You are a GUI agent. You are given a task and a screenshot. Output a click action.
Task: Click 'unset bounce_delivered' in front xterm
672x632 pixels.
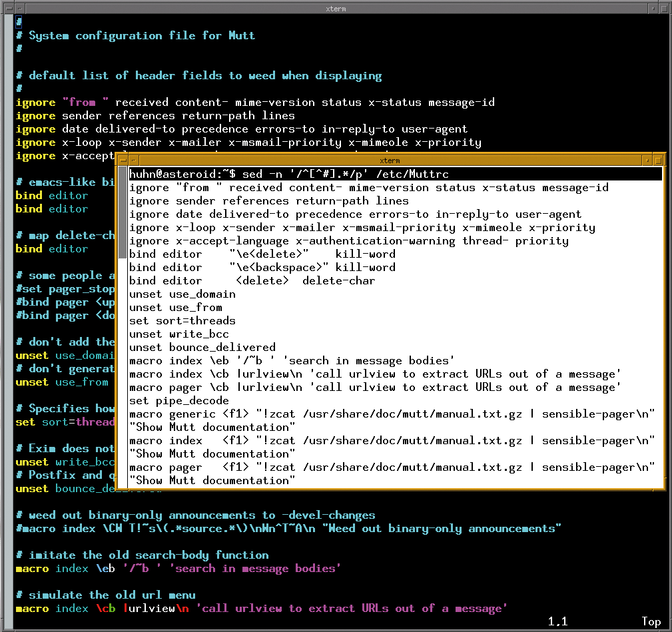(x=202, y=347)
